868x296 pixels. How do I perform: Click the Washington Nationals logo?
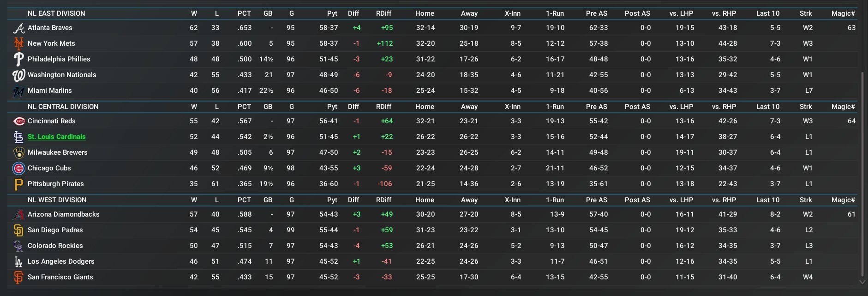point(18,75)
